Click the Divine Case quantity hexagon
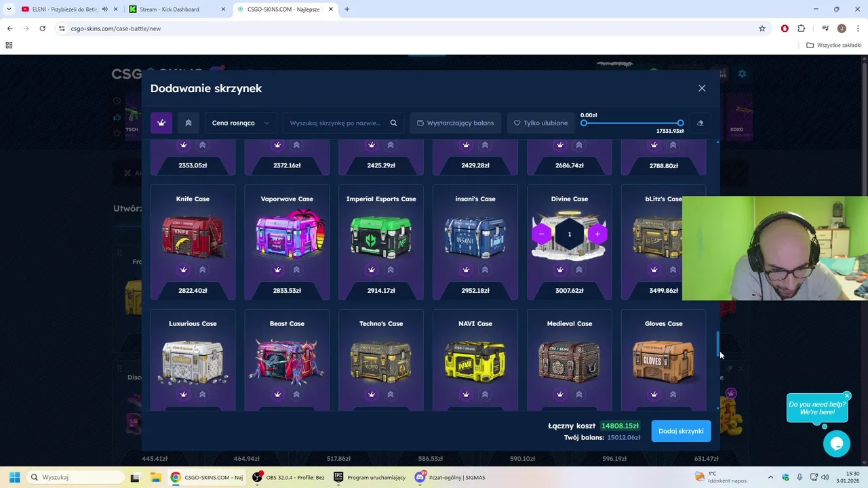 [570, 234]
